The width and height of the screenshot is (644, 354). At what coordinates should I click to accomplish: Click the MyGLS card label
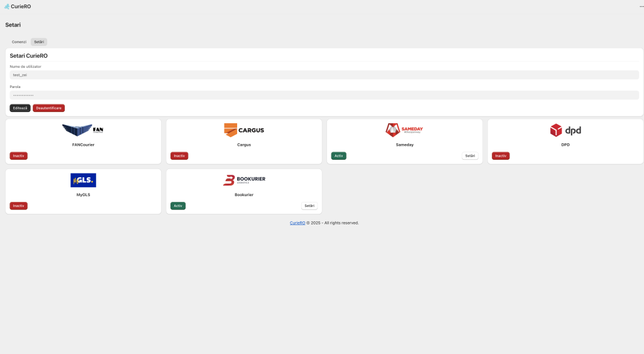pos(83,195)
